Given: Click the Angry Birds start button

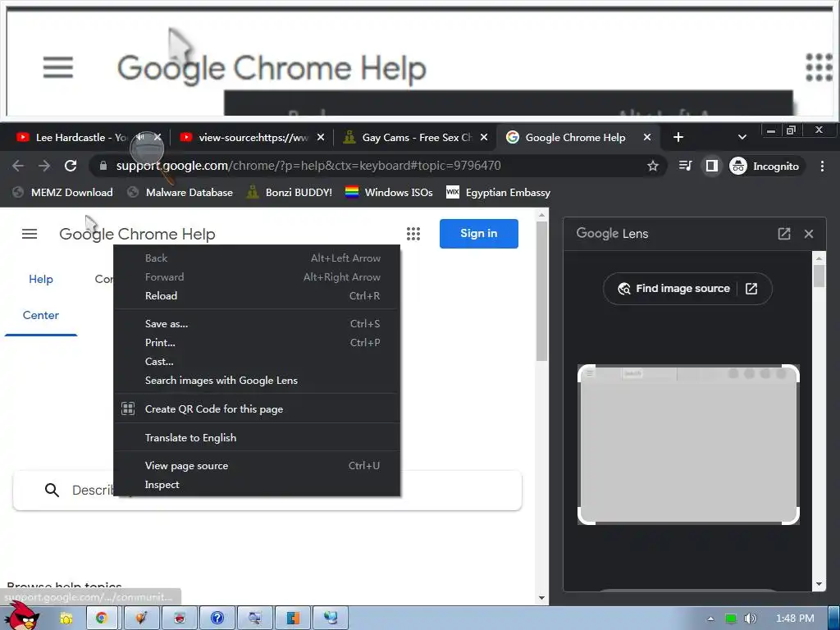Looking at the screenshot, I should pyautogui.click(x=21, y=615).
